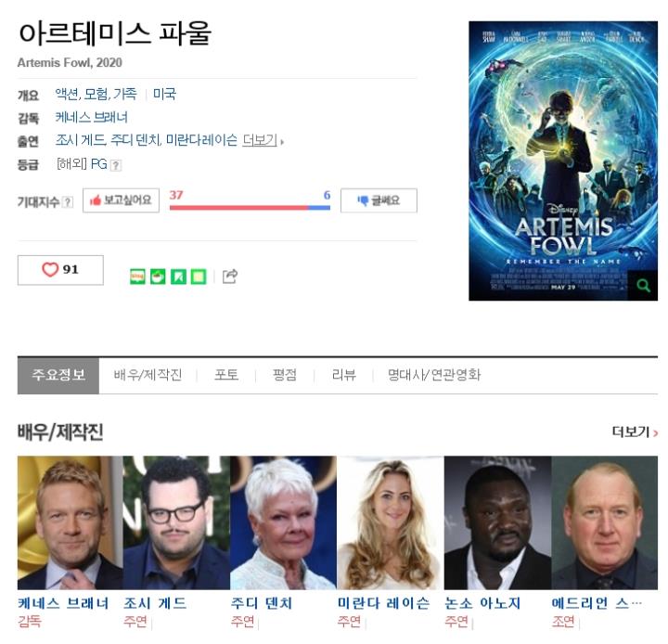668x644 pixels.
Task: Expand 배우/제작진 section via 더보기 arrow
Action: click(x=635, y=432)
